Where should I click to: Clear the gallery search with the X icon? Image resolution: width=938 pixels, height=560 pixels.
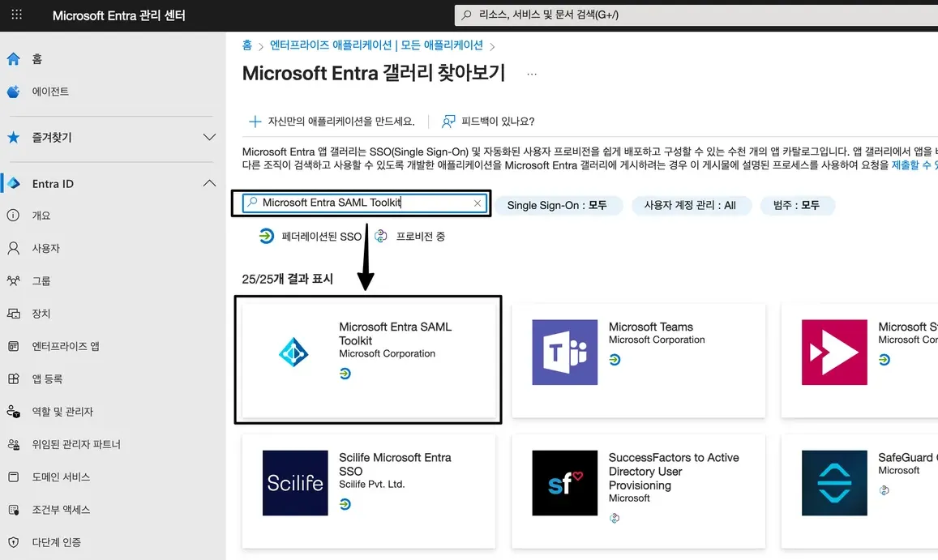478,203
